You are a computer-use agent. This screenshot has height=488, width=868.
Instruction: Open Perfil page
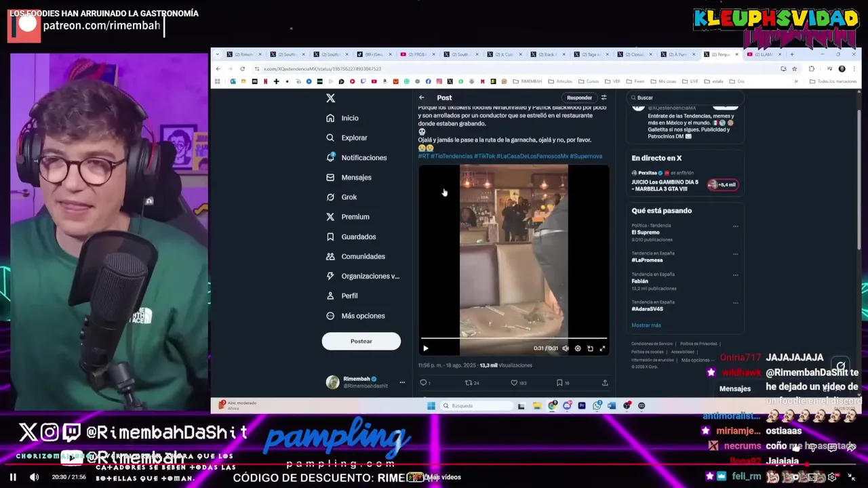pyautogui.click(x=342, y=296)
